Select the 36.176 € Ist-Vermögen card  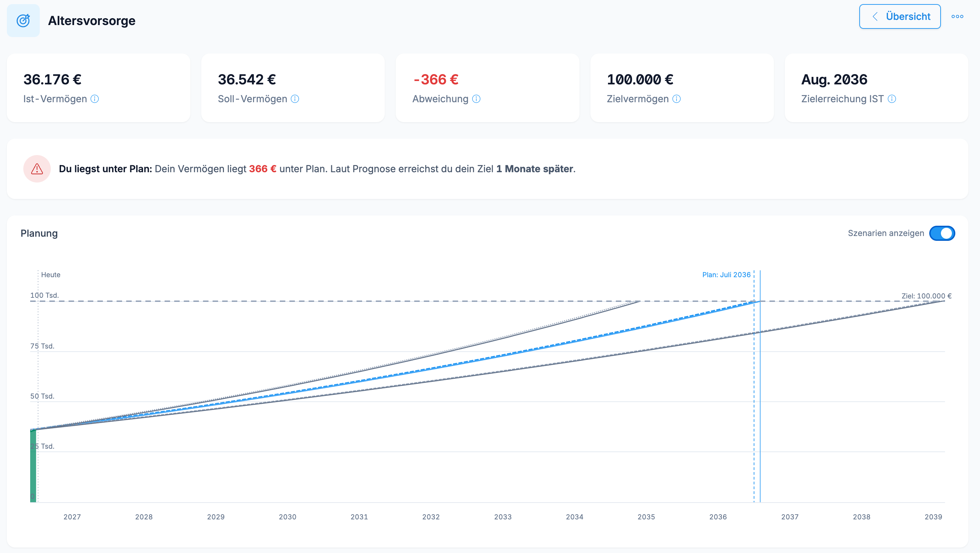point(98,88)
